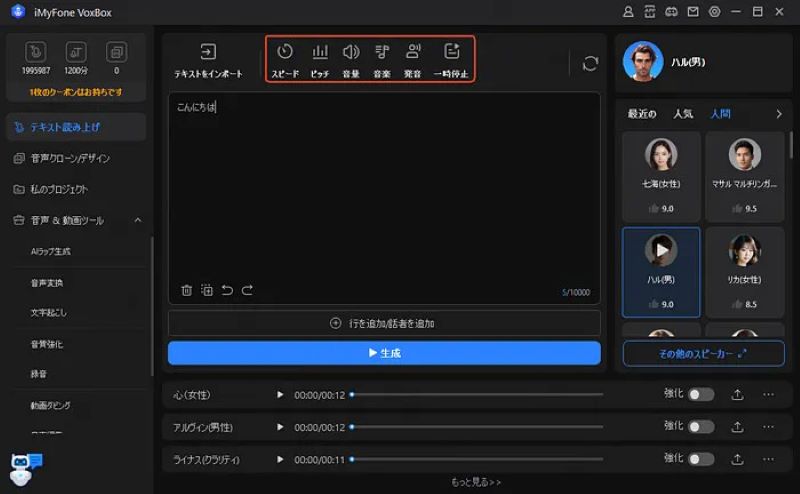Open the ピッチ pitch setting
The image size is (800, 494).
320,60
